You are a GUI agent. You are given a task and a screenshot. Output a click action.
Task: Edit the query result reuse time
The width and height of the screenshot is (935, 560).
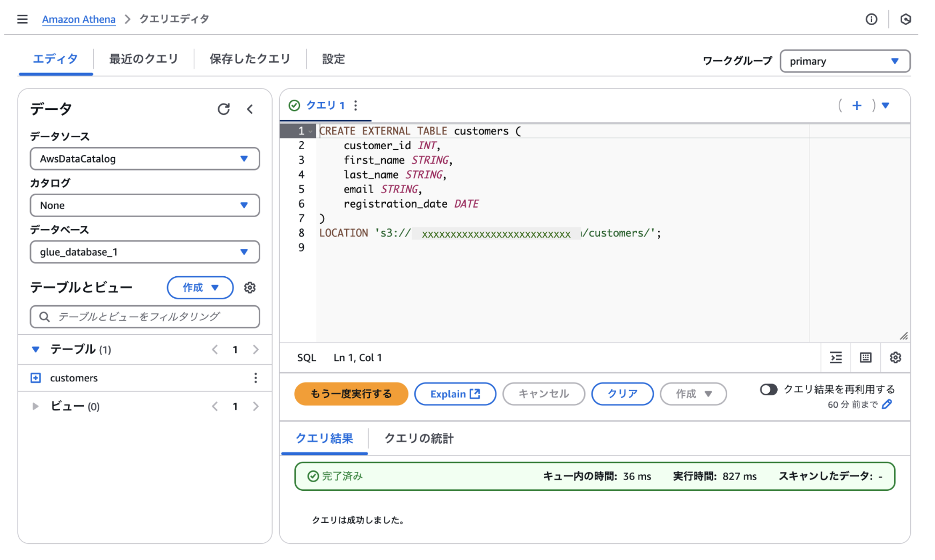[x=887, y=404]
